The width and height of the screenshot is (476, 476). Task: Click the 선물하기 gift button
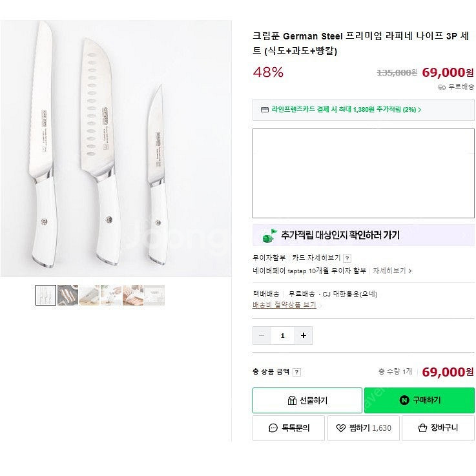click(x=307, y=400)
